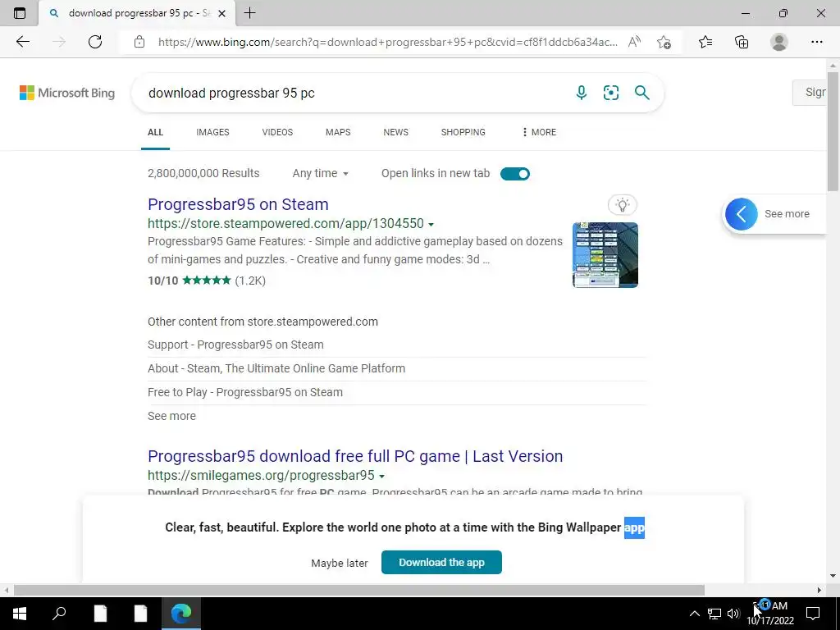Click the horizontal scrollbar thumb
This screenshot has width=840, height=630.
pyautogui.click(x=359, y=590)
